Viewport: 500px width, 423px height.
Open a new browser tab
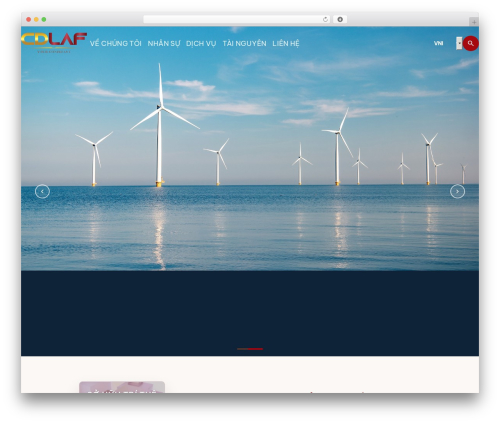pos(474,22)
